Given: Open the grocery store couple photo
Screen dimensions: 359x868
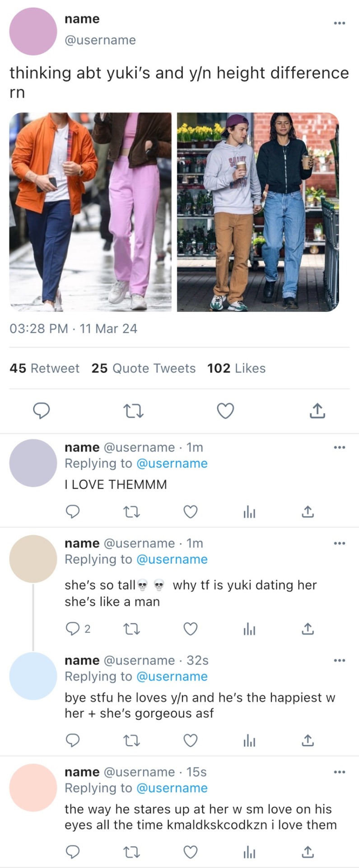Looking at the screenshot, I should coord(257,212).
